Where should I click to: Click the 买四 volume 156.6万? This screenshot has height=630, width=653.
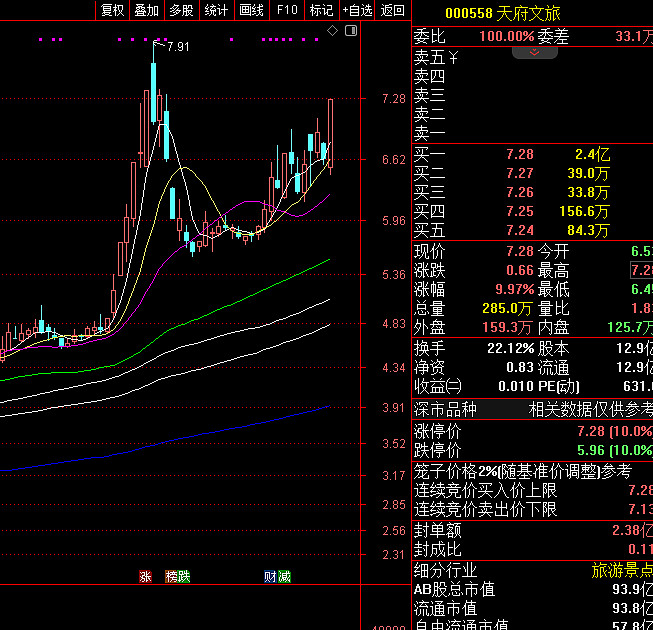(x=584, y=211)
